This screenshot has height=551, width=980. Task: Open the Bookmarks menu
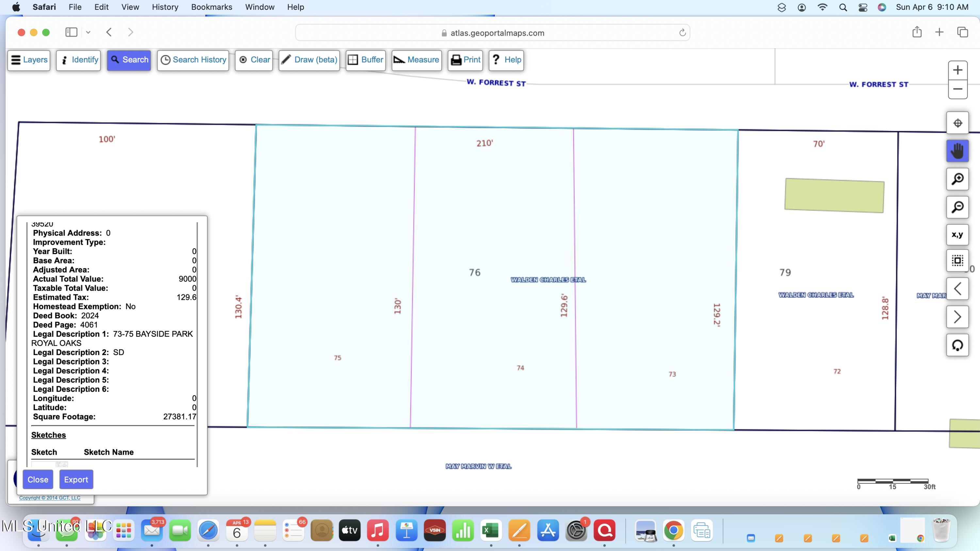[x=212, y=7]
